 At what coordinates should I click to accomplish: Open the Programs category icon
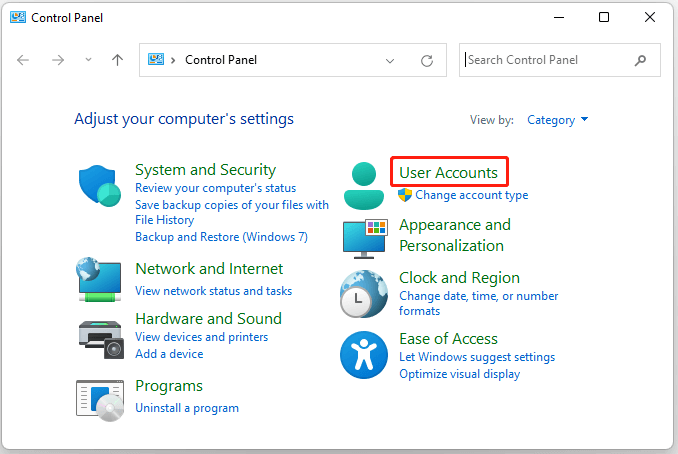click(99, 397)
